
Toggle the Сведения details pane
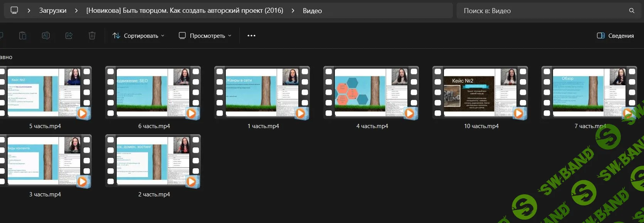point(615,35)
